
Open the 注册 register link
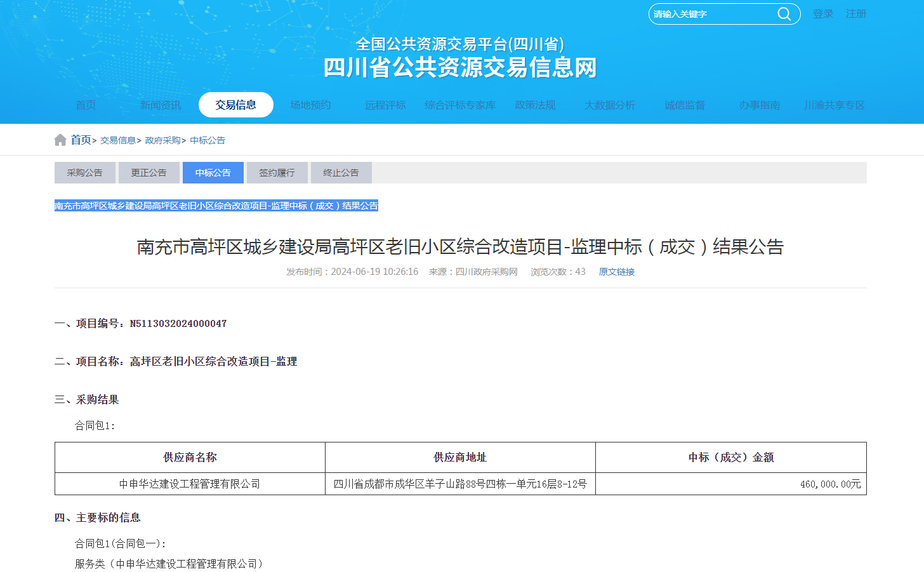pyautogui.click(x=855, y=14)
